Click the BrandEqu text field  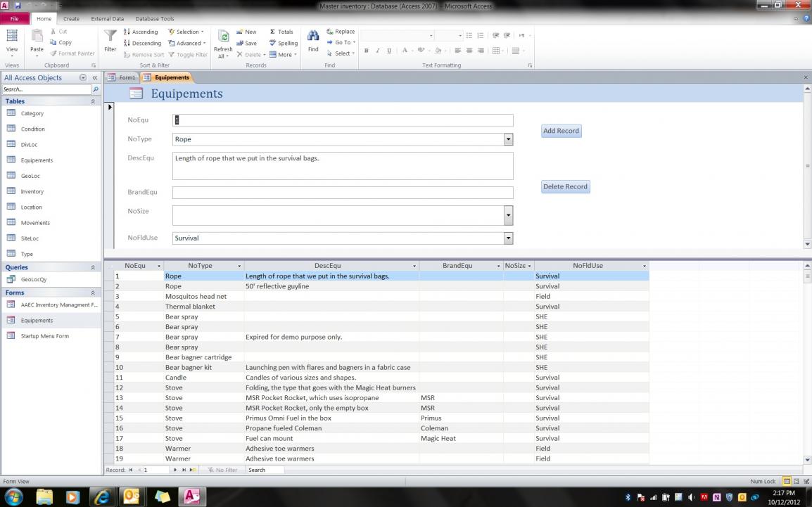[342, 193]
